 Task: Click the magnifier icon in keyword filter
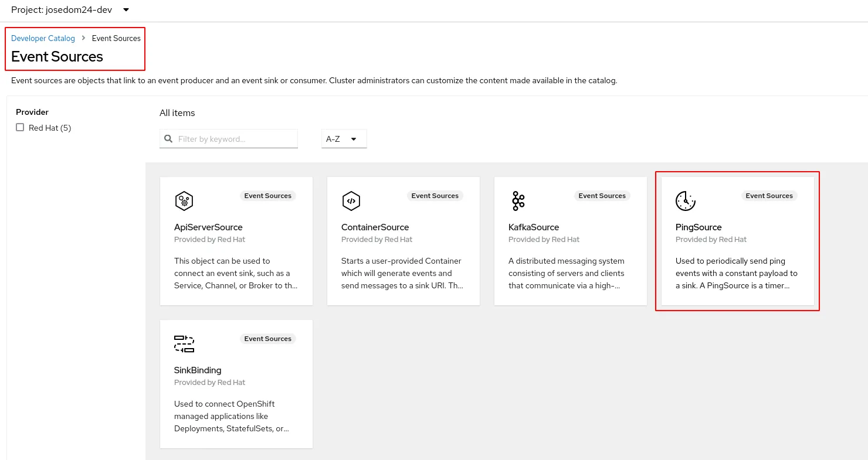(x=169, y=139)
